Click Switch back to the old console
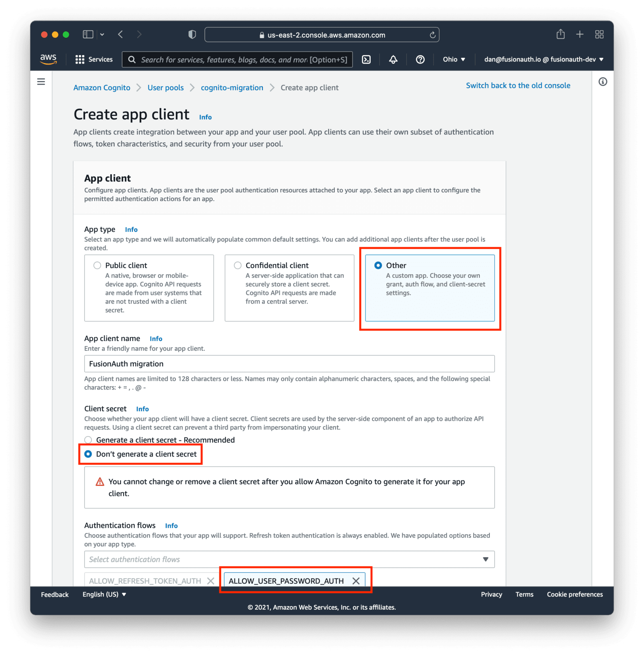Screen dimensions: 644x655 [518, 85]
